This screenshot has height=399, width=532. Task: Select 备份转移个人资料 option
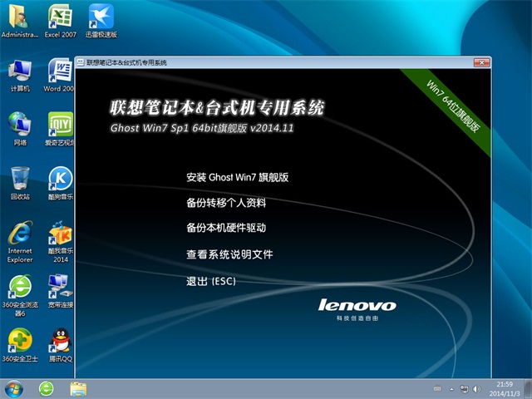226,202
